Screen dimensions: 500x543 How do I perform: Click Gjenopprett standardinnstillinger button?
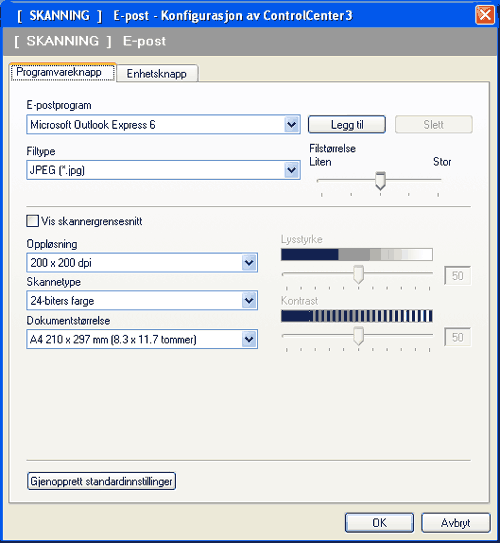101,481
